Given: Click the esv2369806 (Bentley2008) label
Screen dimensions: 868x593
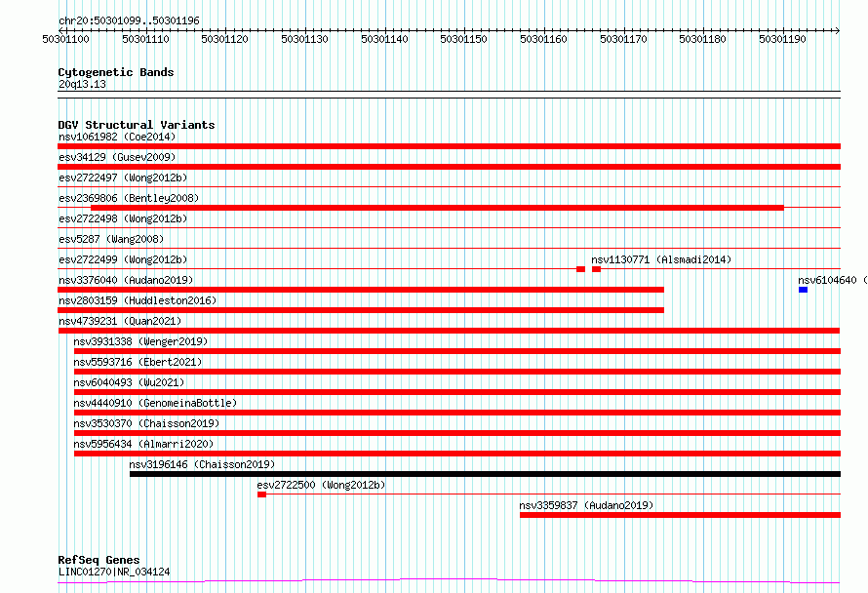Looking at the screenshot, I should [129, 198].
